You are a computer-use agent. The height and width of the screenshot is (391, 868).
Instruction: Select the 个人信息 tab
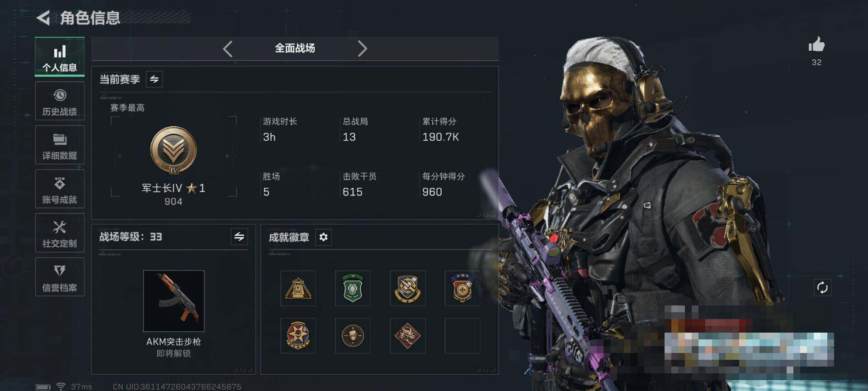click(x=60, y=57)
